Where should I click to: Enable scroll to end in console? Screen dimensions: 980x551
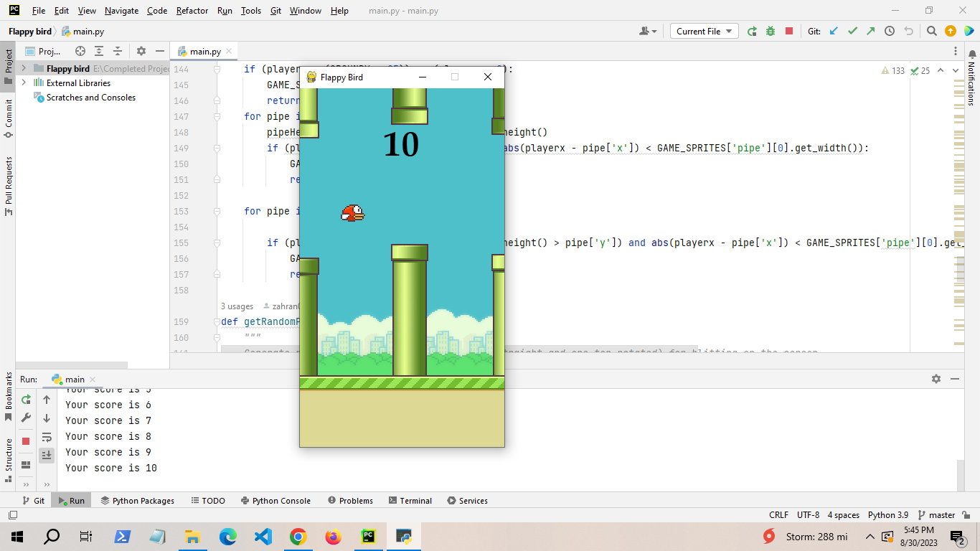coord(47,455)
